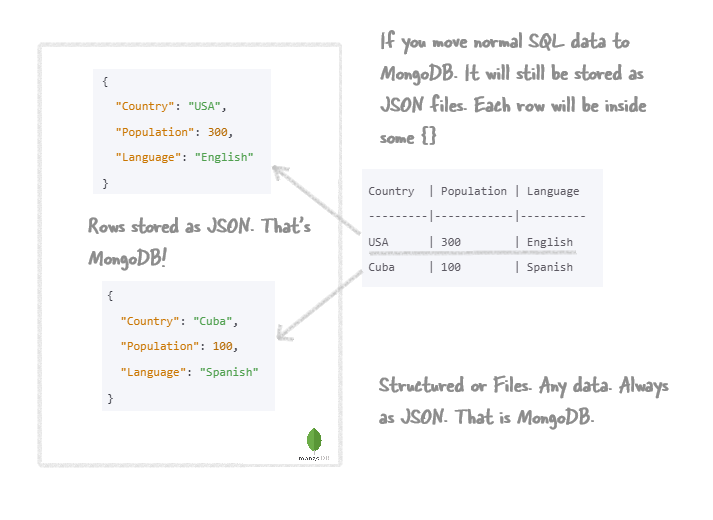The height and width of the screenshot is (520, 713).
Task: Click the "Structured or Files. Any data" note
Action: 523,401
